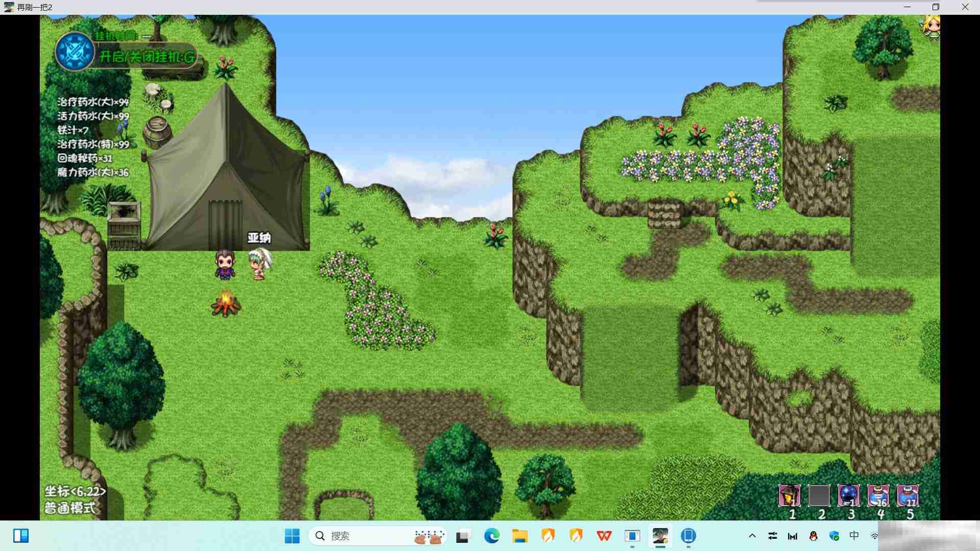
Task: Use the blue potion with count 16
Action: coord(878,495)
